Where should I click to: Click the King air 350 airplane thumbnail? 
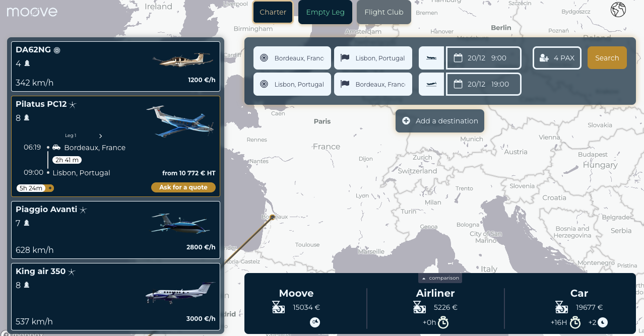[x=180, y=293]
